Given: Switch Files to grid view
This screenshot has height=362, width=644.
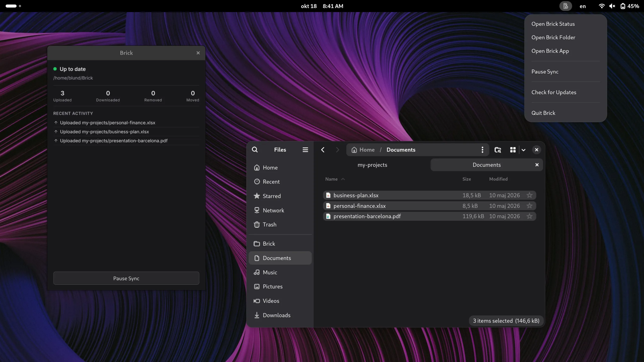Looking at the screenshot, I should click(x=513, y=150).
